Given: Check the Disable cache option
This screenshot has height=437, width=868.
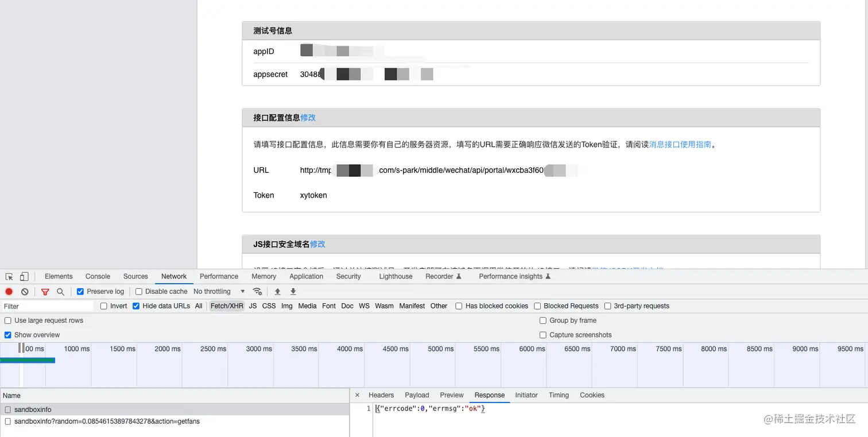Looking at the screenshot, I should pos(138,292).
